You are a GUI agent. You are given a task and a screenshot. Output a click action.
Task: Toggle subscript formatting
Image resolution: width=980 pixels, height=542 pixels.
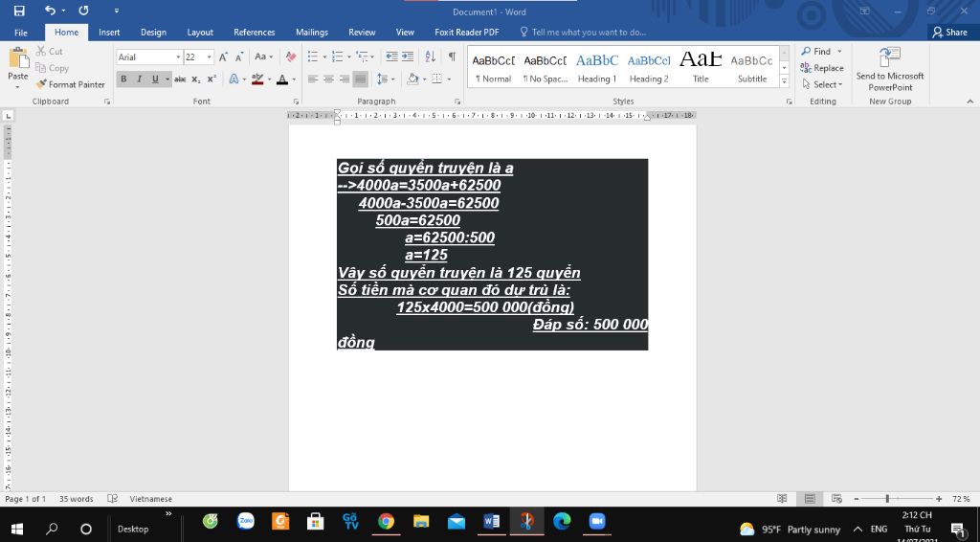195,79
